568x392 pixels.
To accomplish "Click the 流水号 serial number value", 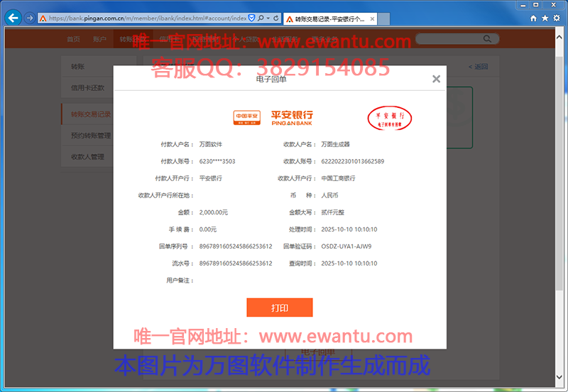I will 236,263.
